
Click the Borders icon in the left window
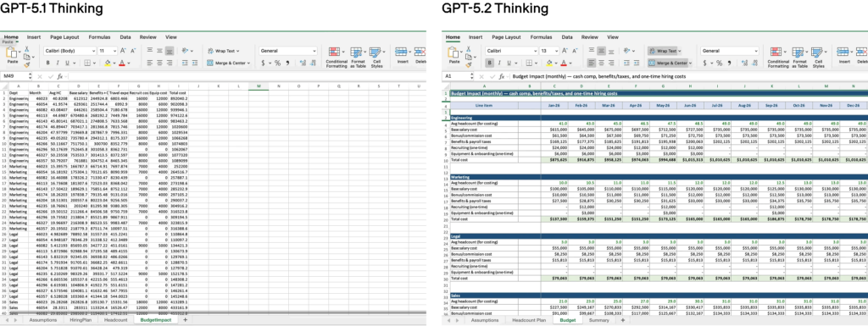(87, 63)
